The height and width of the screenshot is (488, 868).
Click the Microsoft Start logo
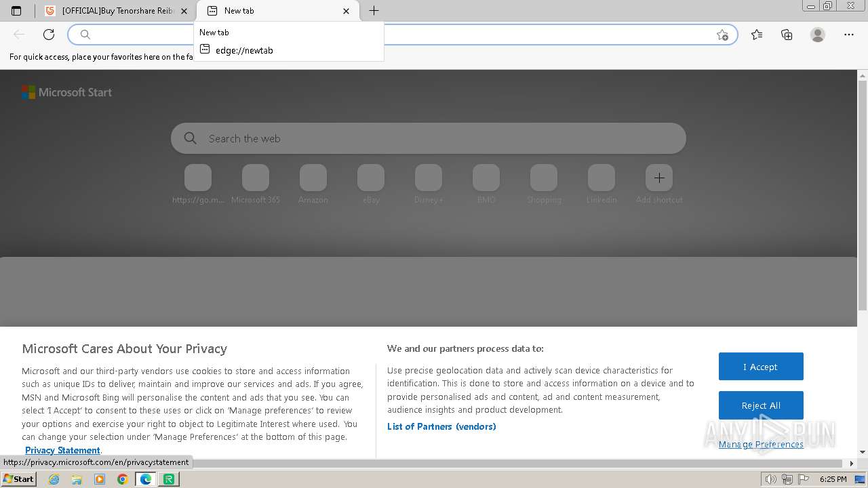pyautogui.click(x=66, y=92)
